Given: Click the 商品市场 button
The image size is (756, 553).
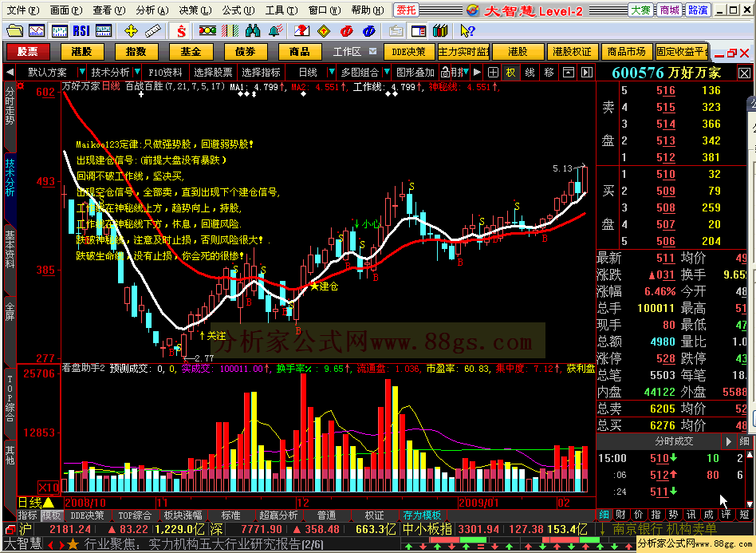Looking at the screenshot, I should [x=626, y=52].
